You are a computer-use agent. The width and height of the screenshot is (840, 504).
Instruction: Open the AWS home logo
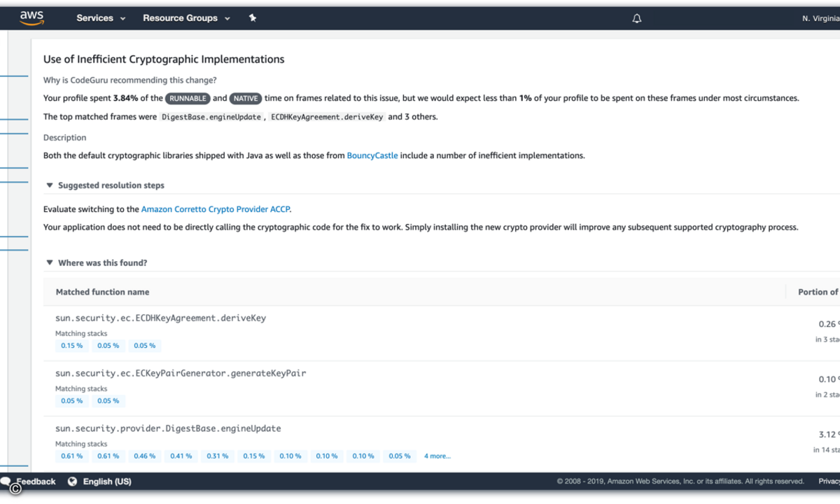click(x=32, y=18)
